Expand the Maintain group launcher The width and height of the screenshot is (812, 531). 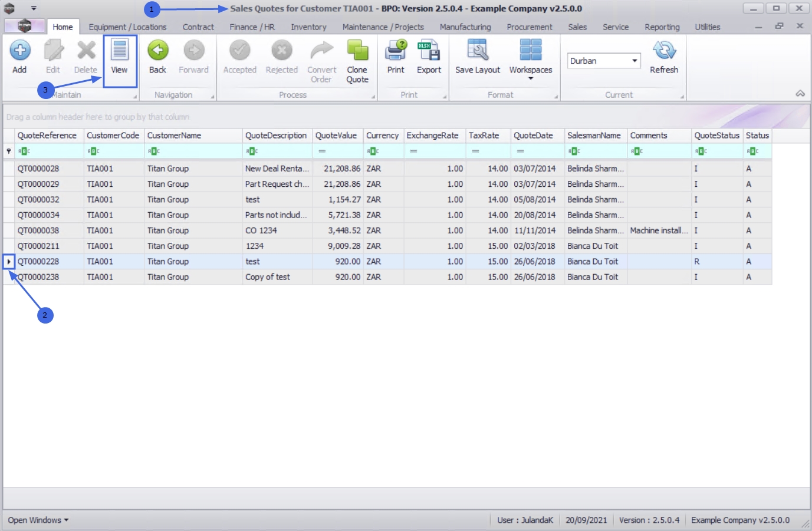(x=134, y=97)
